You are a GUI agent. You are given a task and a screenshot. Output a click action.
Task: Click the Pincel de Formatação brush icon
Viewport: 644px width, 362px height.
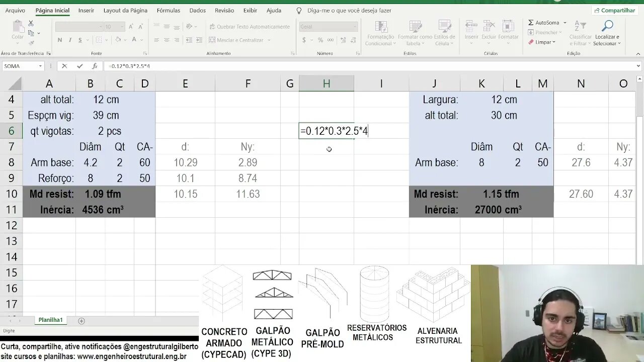point(31,42)
